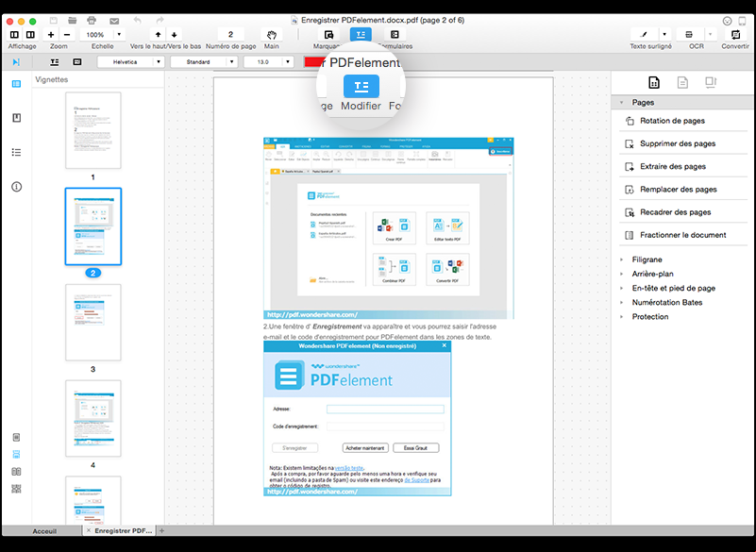Click the red text color swatch
Screen dimensions: 756x552
pos(312,61)
